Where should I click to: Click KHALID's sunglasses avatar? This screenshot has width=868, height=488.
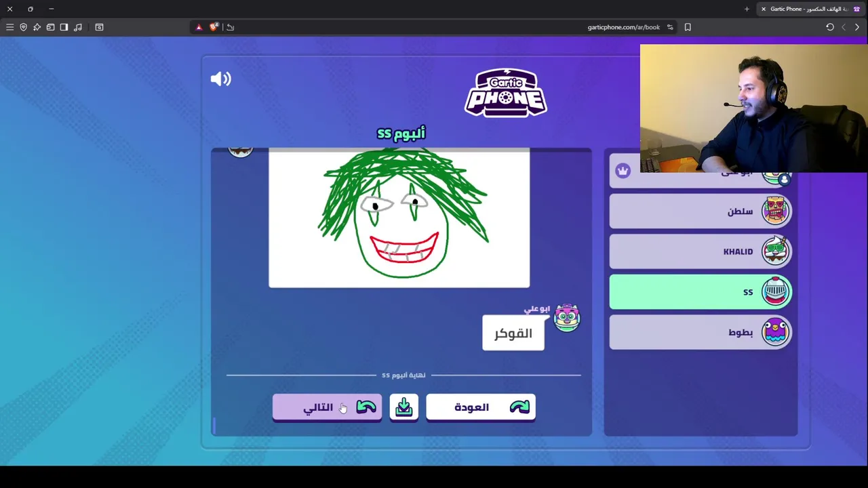(x=776, y=251)
